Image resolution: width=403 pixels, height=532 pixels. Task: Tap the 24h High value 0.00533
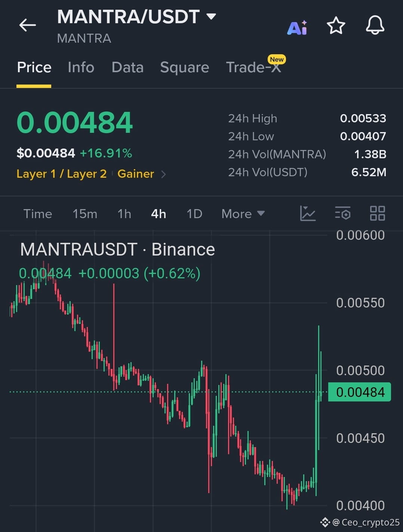(x=363, y=118)
